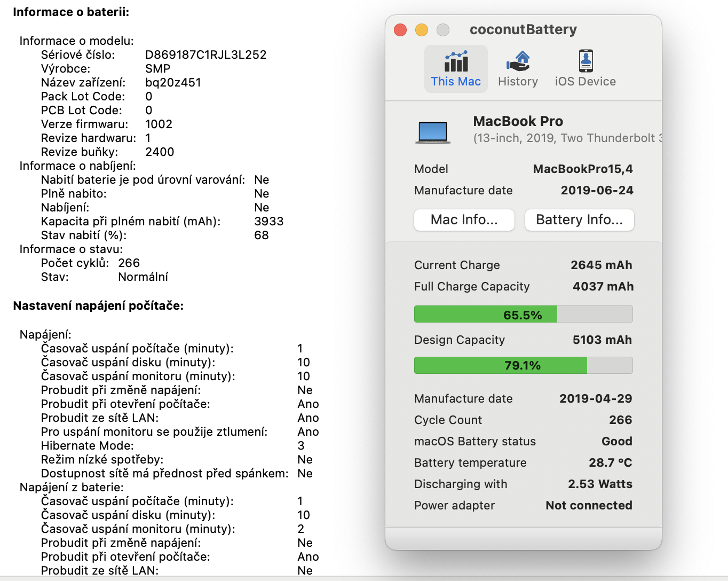Click the manufacturer value SMP
The width and height of the screenshot is (728, 581).
[157, 69]
